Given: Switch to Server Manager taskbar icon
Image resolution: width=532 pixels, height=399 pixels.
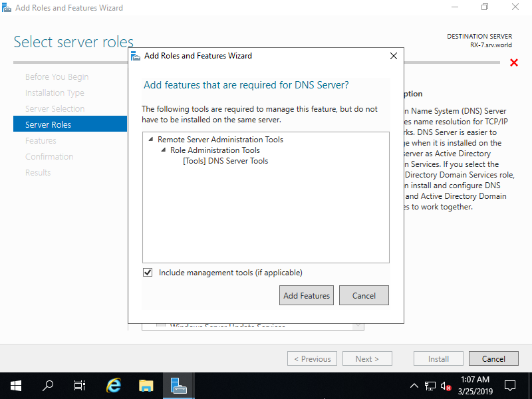Looking at the screenshot, I should pos(179,386).
